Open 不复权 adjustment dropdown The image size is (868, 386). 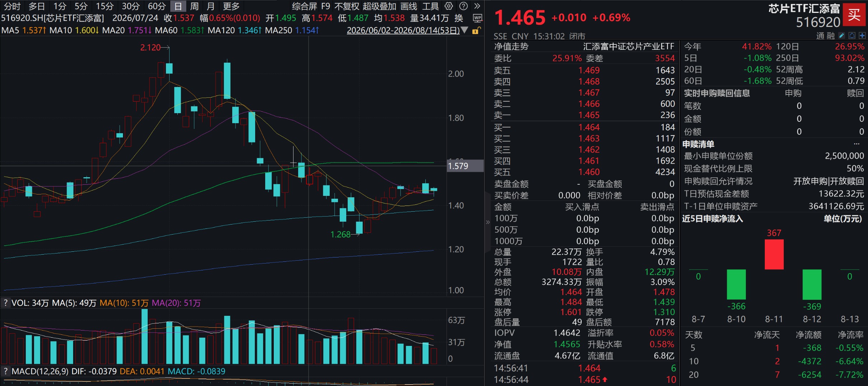pyautogui.click(x=347, y=6)
